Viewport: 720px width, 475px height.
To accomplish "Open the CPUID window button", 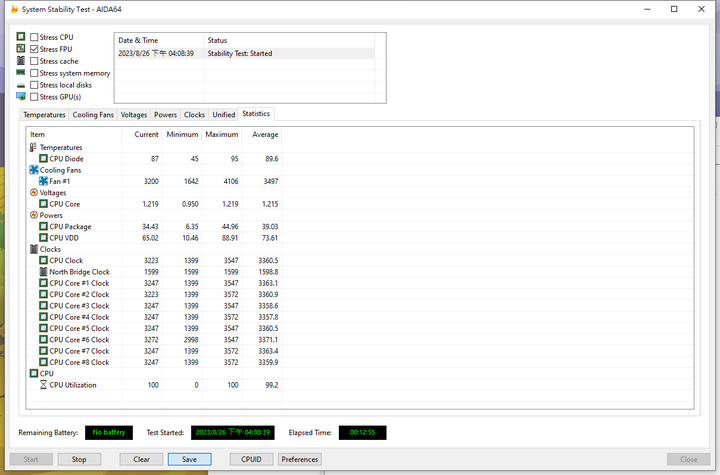I will pyautogui.click(x=251, y=459).
